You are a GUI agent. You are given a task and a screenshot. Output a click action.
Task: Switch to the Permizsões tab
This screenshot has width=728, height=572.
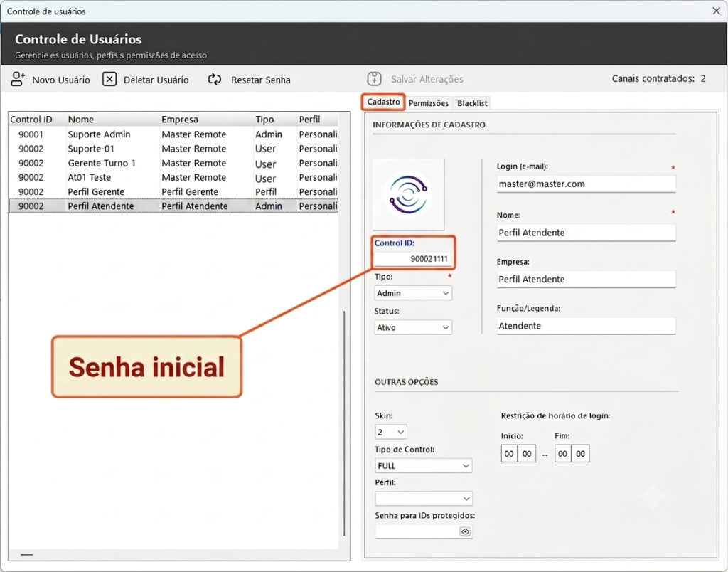pyautogui.click(x=428, y=103)
